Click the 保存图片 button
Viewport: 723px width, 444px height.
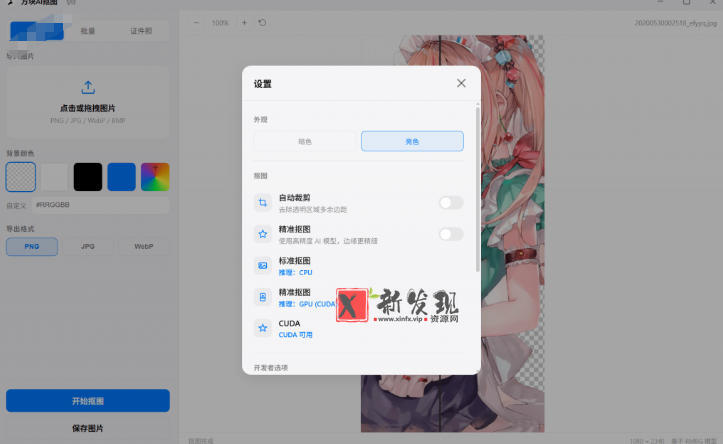(88, 428)
